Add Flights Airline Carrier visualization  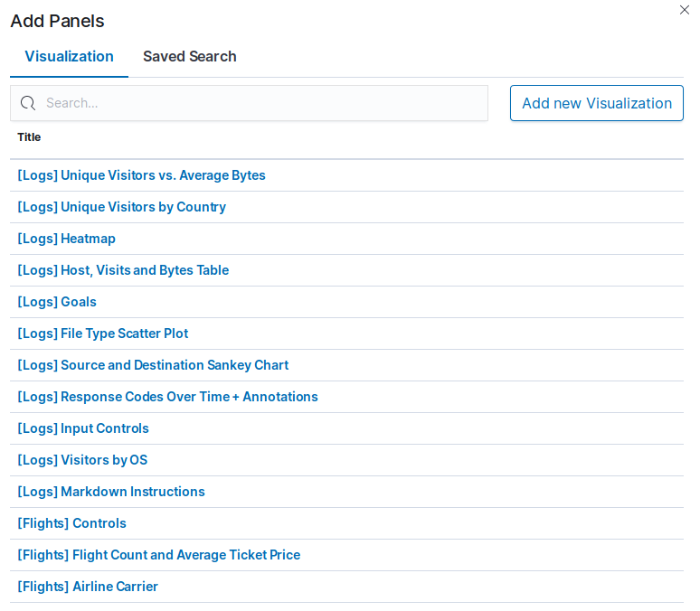[88, 587]
